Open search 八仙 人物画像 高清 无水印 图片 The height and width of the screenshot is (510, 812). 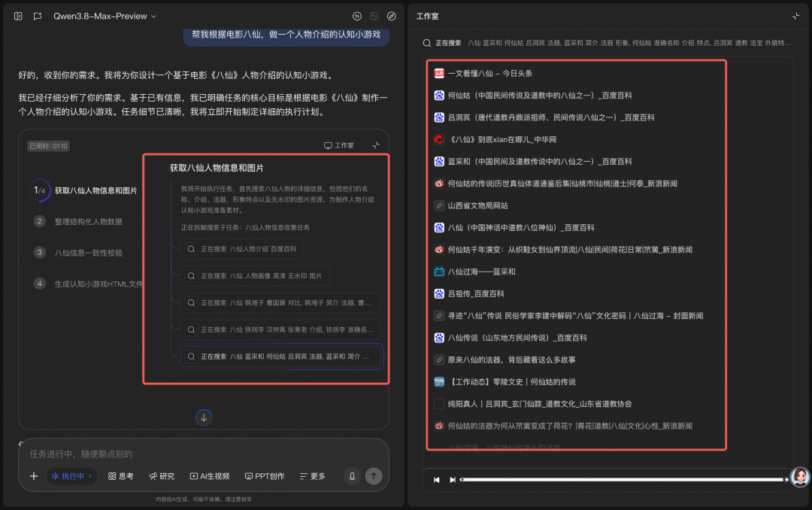point(255,276)
